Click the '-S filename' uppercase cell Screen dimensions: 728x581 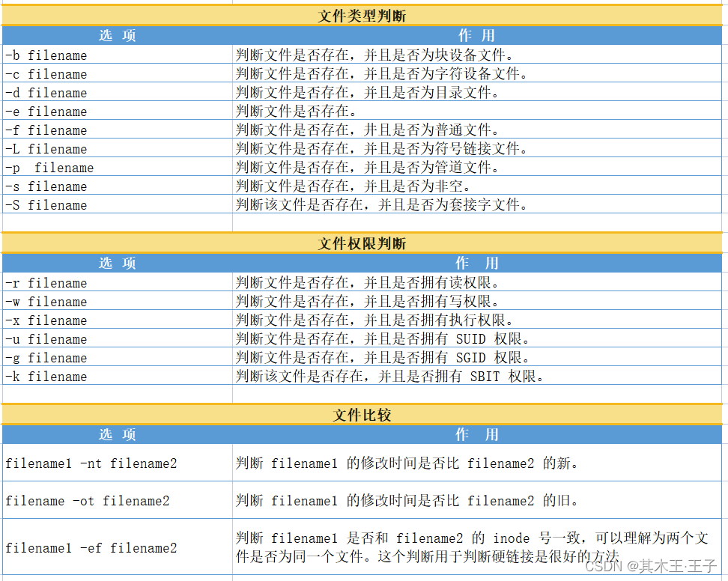pyautogui.click(x=118, y=204)
